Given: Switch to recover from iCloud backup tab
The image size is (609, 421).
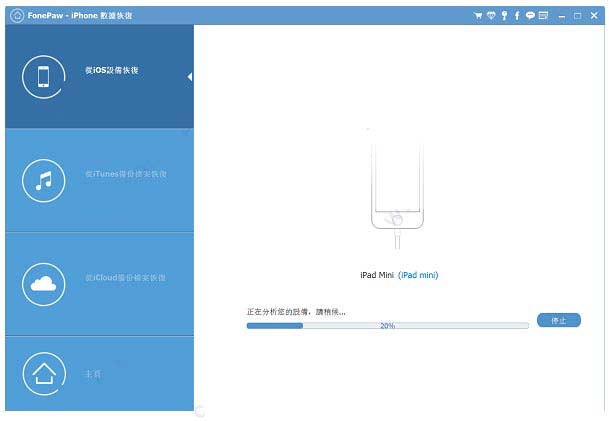Looking at the screenshot, I should point(99,284).
